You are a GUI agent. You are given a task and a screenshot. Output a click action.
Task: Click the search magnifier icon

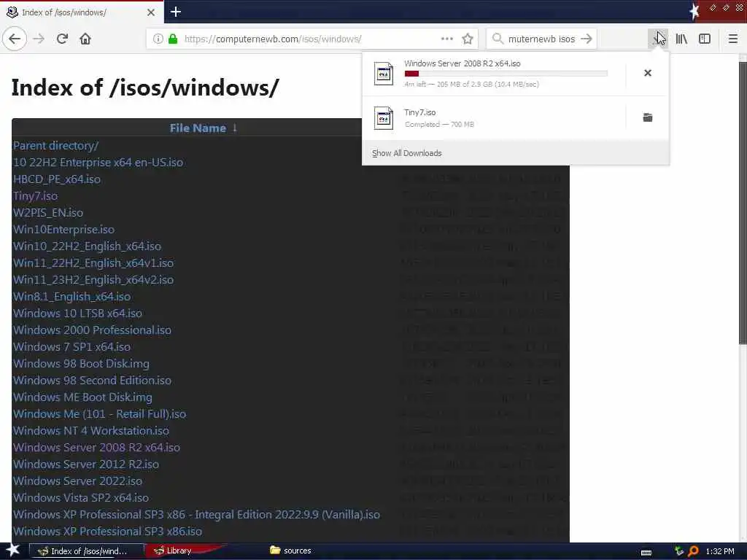click(x=498, y=39)
